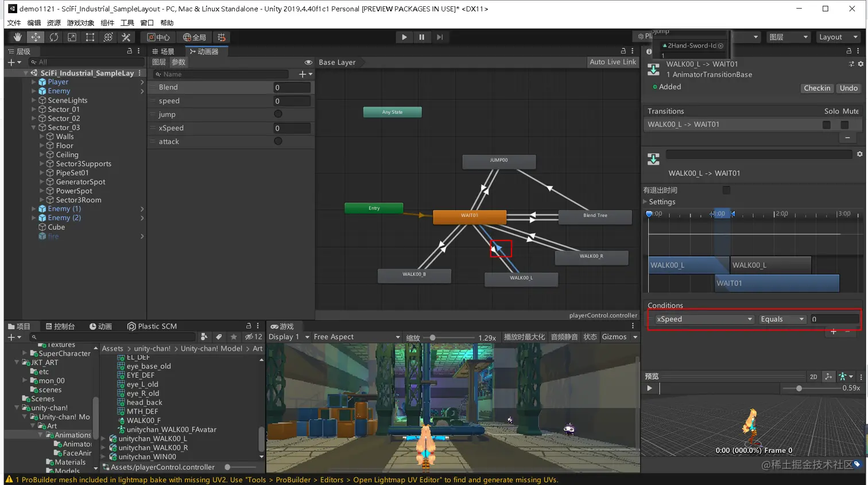Toggle Solo for WALK00_L transition
This screenshot has width=868, height=485.
[827, 125]
